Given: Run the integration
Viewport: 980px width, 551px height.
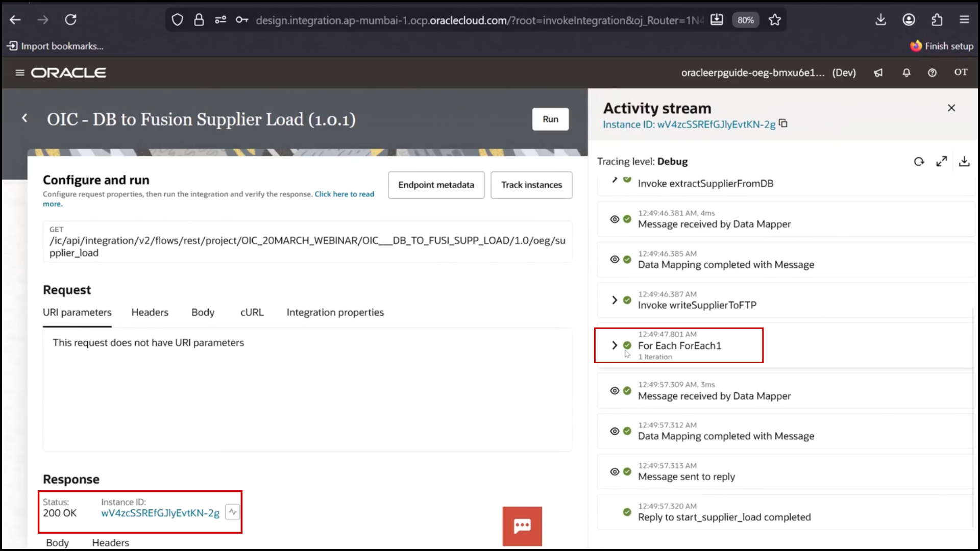Looking at the screenshot, I should [550, 119].
